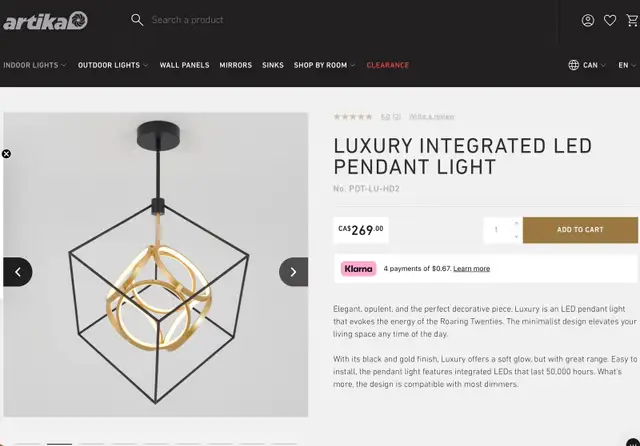Screen dimensions: 640x446
Task: Open the wishlist heart icon
Action: 610,20
